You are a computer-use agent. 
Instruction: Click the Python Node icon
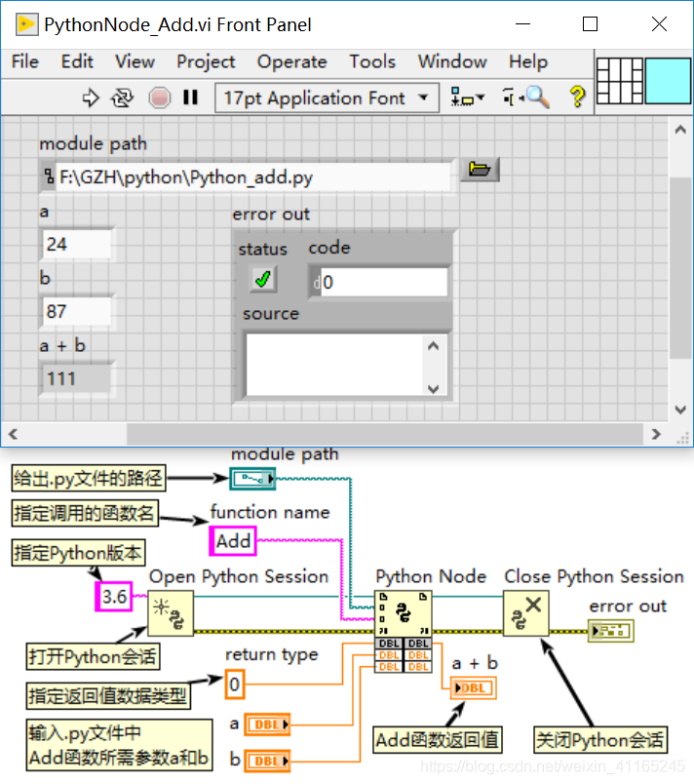coord(404,614)
